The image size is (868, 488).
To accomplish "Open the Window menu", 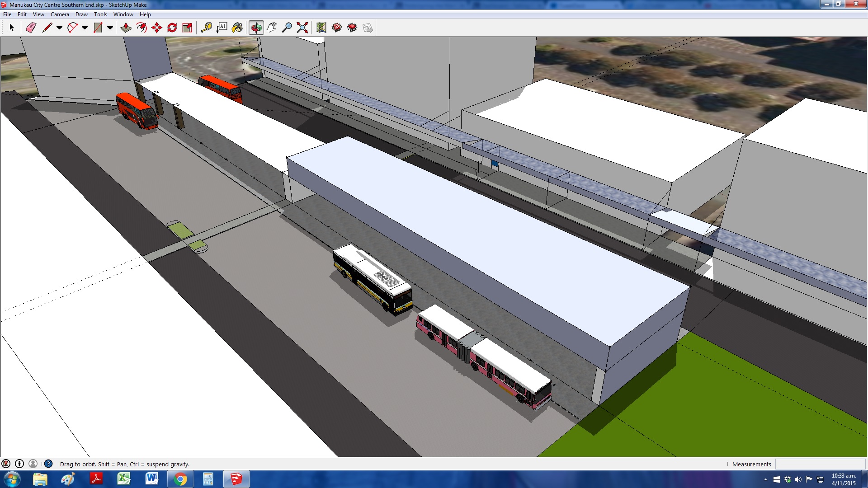I will [x=123, y=14].
